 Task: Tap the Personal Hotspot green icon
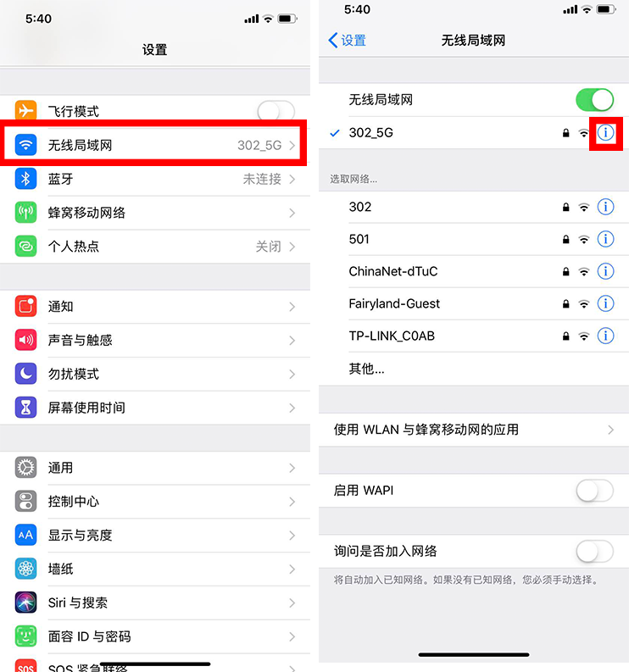[25, 246]
